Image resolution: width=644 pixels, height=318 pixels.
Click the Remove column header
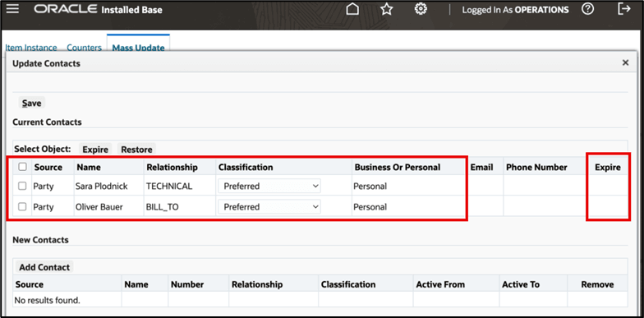click(598, 284)
